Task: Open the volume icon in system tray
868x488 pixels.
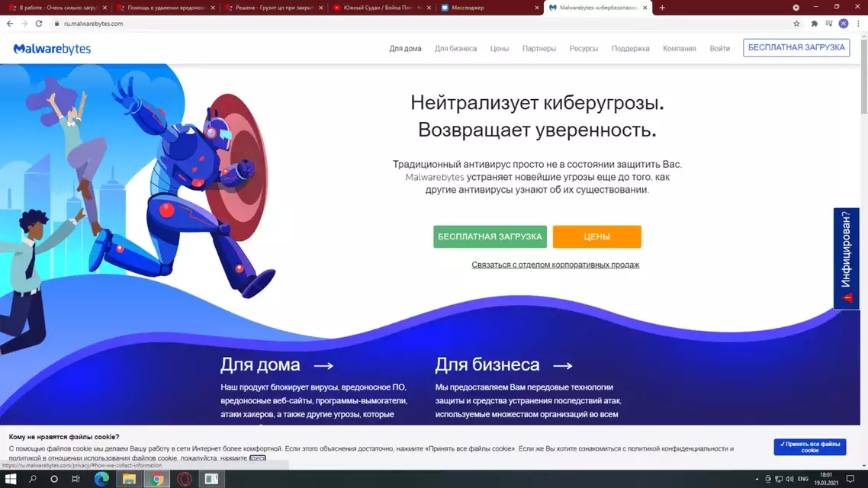Action: (x=789, y=479)
